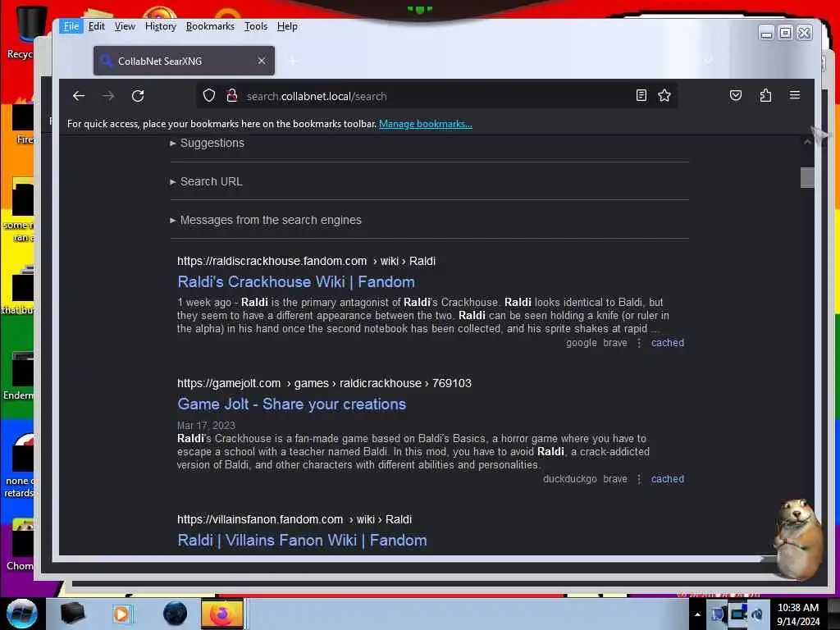Open the black box taskbar icon

pyautogui.click(x=72, y=614)
